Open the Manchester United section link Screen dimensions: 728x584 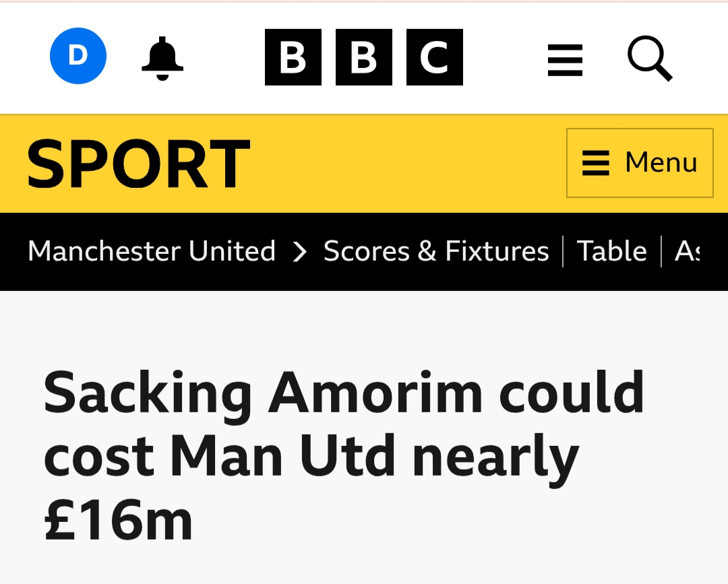point(152,251)
